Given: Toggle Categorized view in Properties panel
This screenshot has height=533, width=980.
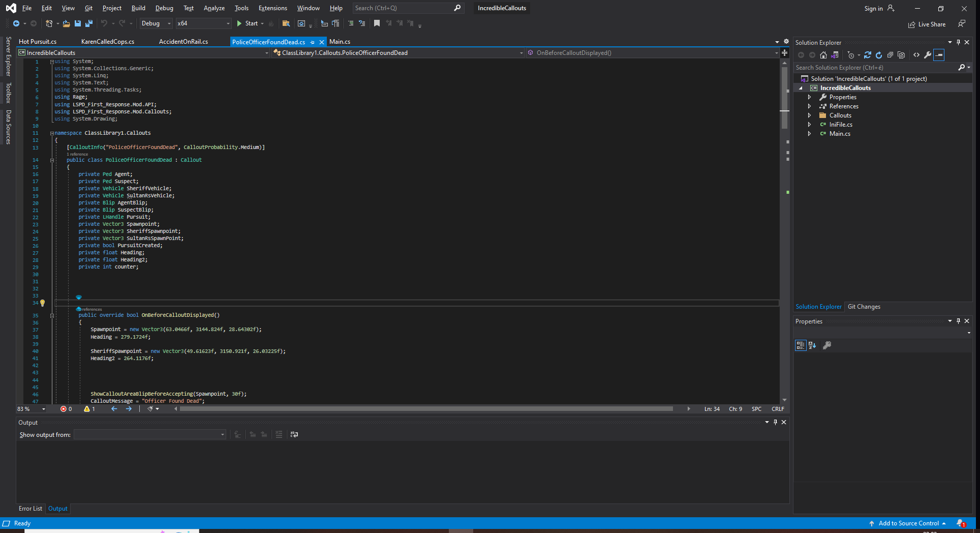Looking at the screenshot, I should pos(801,345).
